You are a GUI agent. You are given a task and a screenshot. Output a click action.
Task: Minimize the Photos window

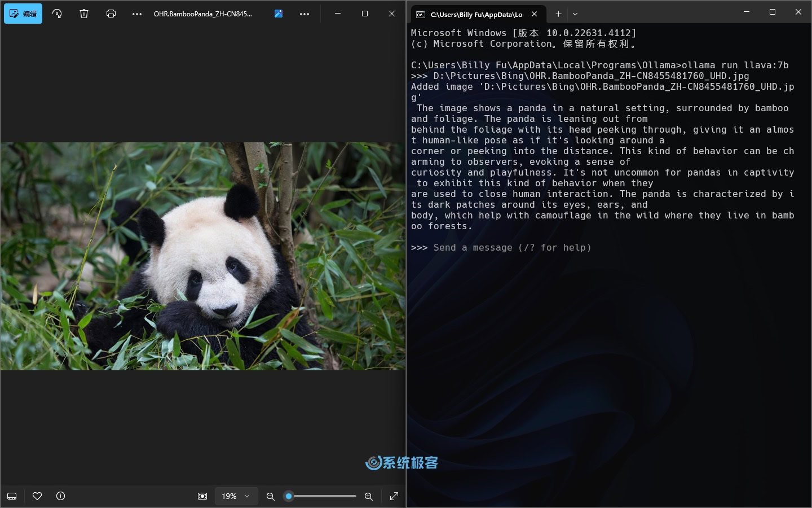click(x=338, y=14)
